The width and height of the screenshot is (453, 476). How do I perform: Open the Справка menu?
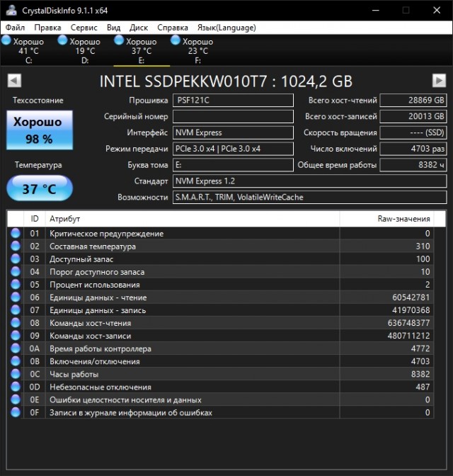[x=173, y=28]
